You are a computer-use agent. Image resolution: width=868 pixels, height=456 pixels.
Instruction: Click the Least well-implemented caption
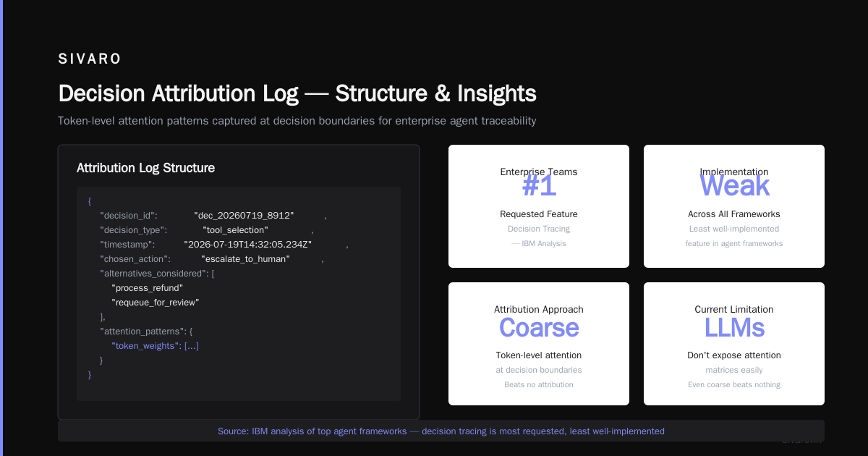[734, 229]
